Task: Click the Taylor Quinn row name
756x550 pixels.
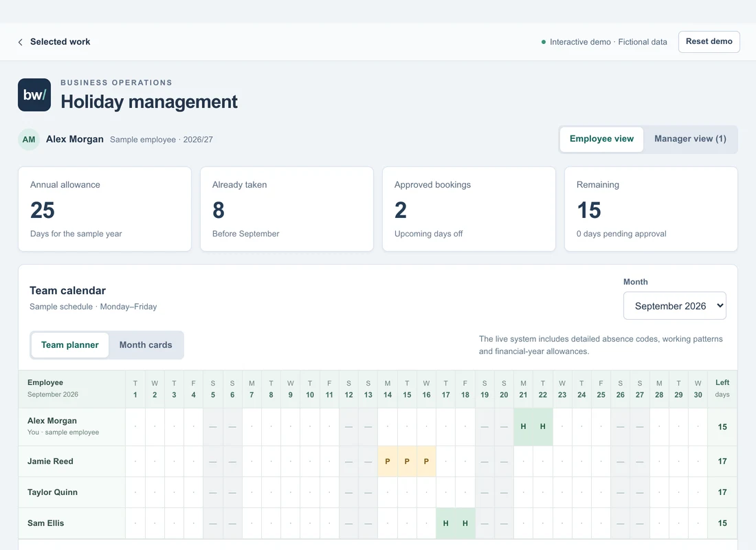Action: [x=52, y=492]
